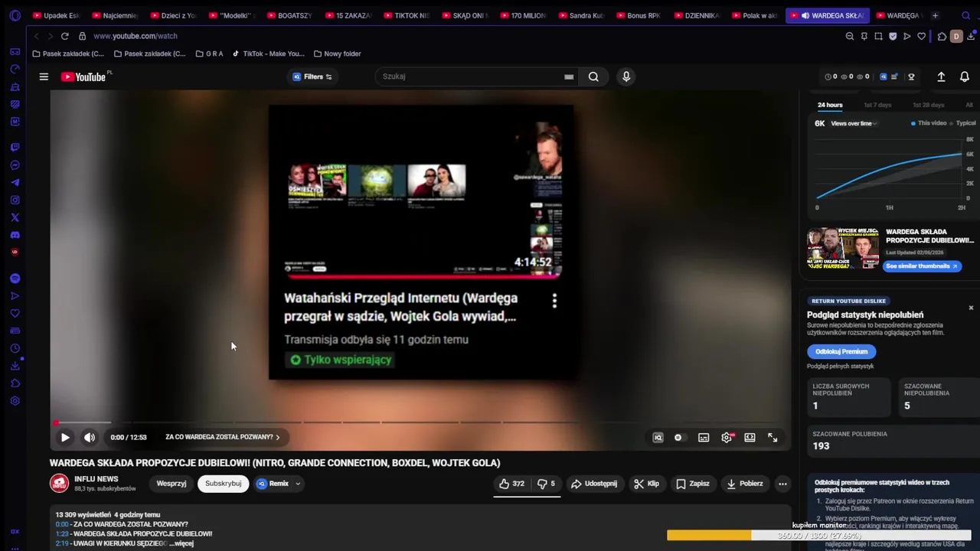Click See similar thumbnails link
Viewport: 980px width, 551px height.
(x=921, y=266)
